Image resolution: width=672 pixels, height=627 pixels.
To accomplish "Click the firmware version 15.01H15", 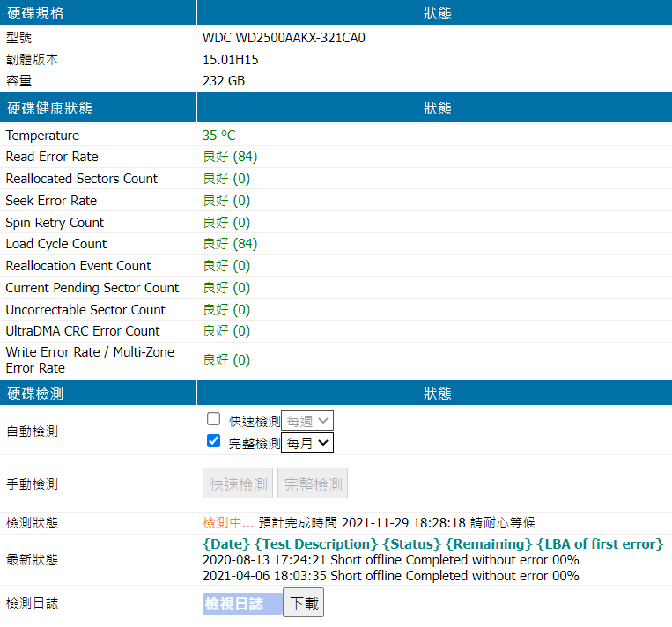I will pyautogui.click(x=231, y=60).
